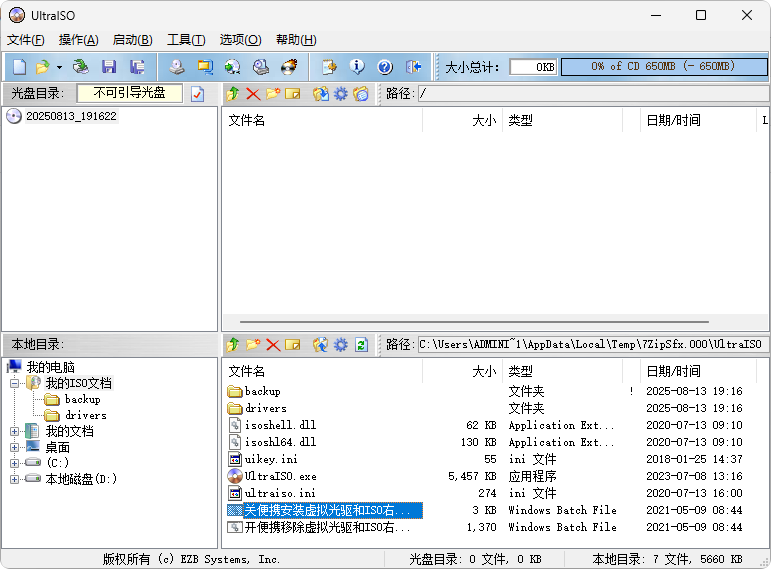Collapse the 我的ISO文档 tree node
771x569 pixels.
point(15,383)
